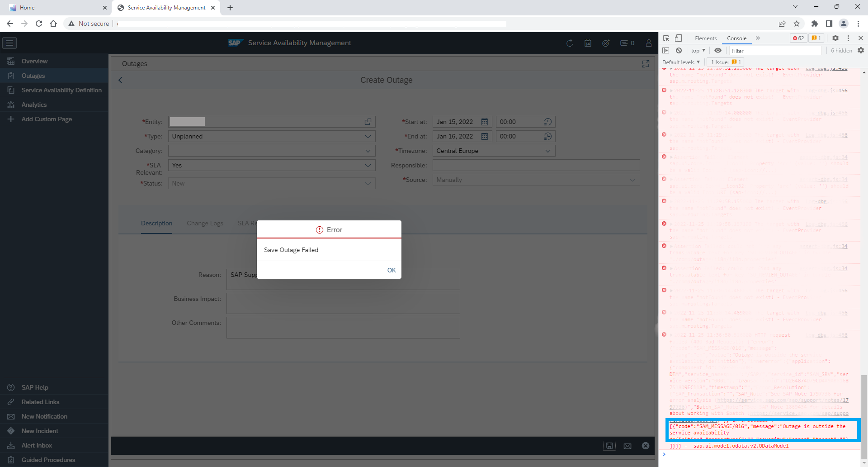Click the cancel icon in footer
This screenshot has width=868, height=467.
tap(646, 446)
